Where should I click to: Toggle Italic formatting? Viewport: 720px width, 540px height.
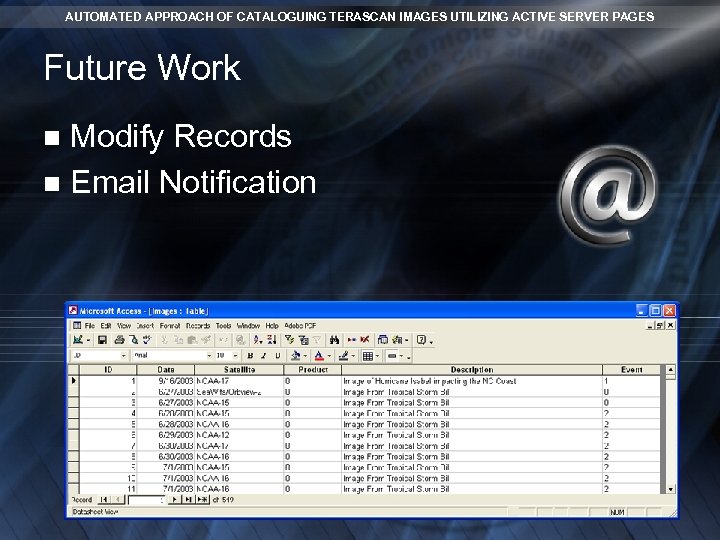(264, 356)
